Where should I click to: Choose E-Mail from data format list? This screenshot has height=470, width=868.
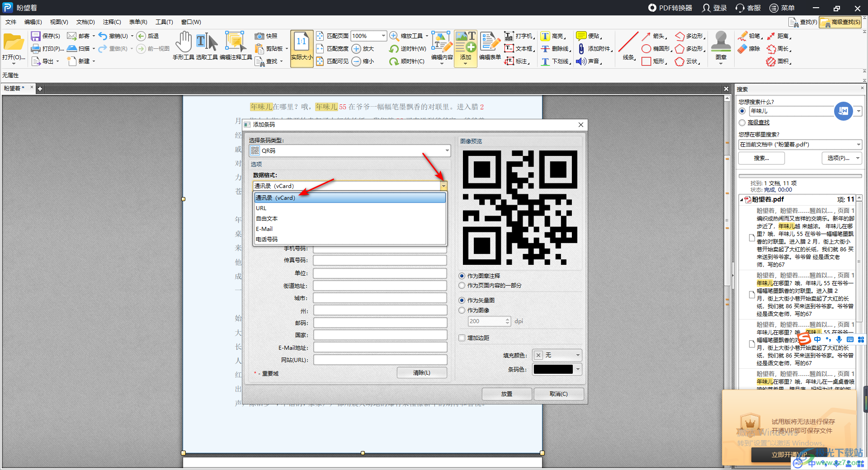pos(350,229)
